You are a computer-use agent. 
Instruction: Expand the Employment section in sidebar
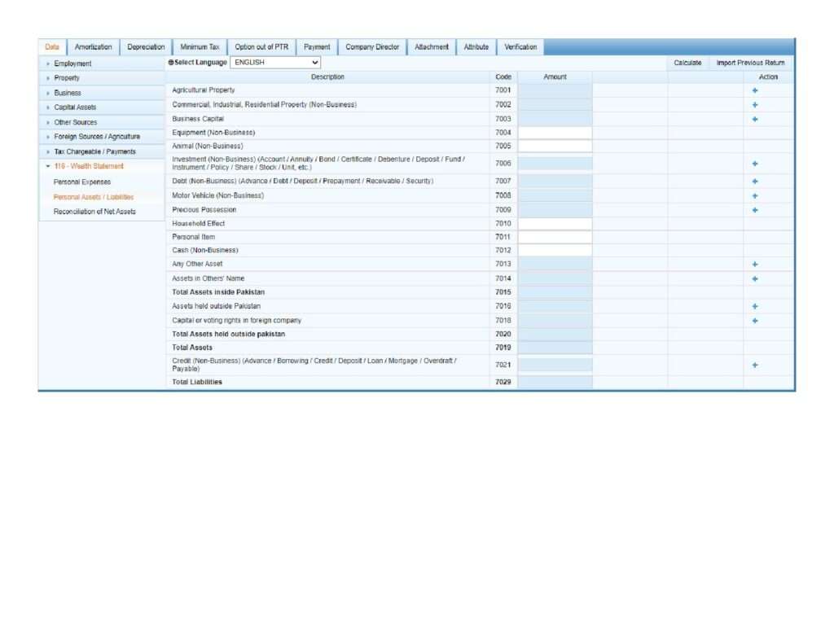[x=72, y=64]
